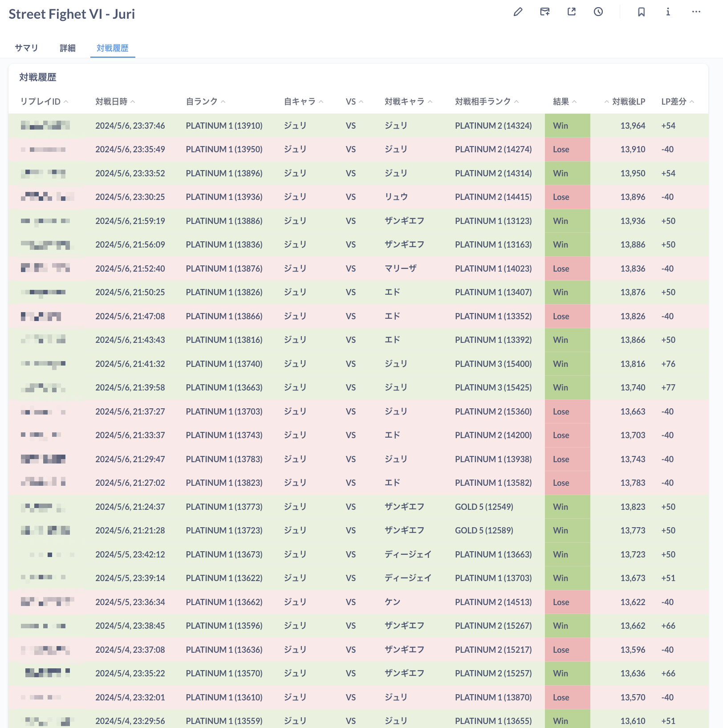Switch to the サマリ tab
The height and width of the screenshot is (728, 723).
coord(26,48)
